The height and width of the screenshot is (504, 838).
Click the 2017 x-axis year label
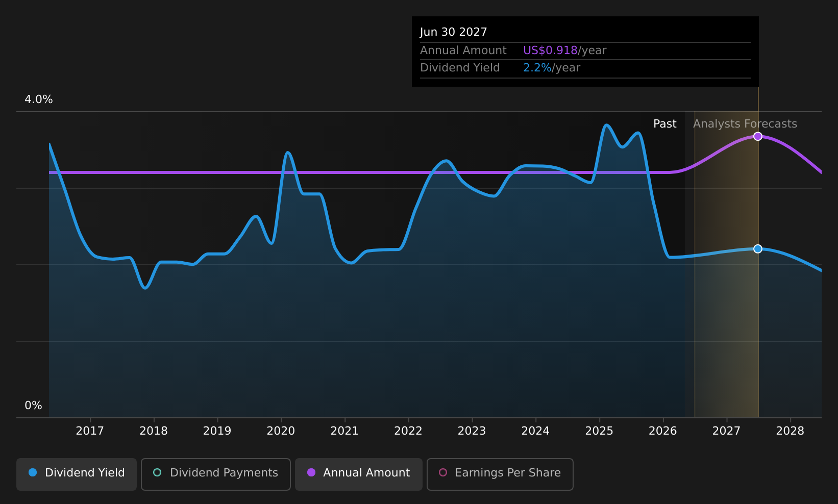(x=90, y=431)
